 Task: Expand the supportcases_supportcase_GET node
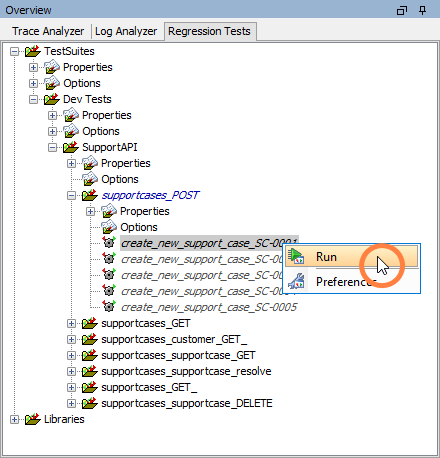click(71, 355)
